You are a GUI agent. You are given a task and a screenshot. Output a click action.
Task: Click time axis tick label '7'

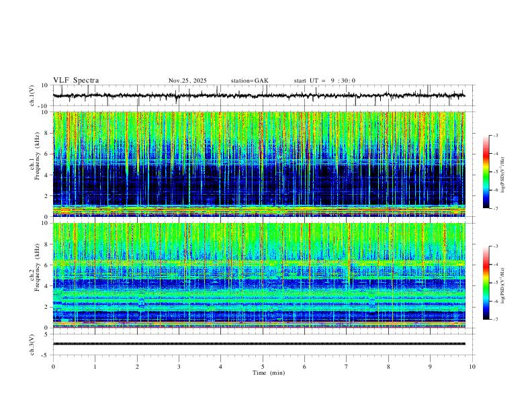tap(347, 367)
